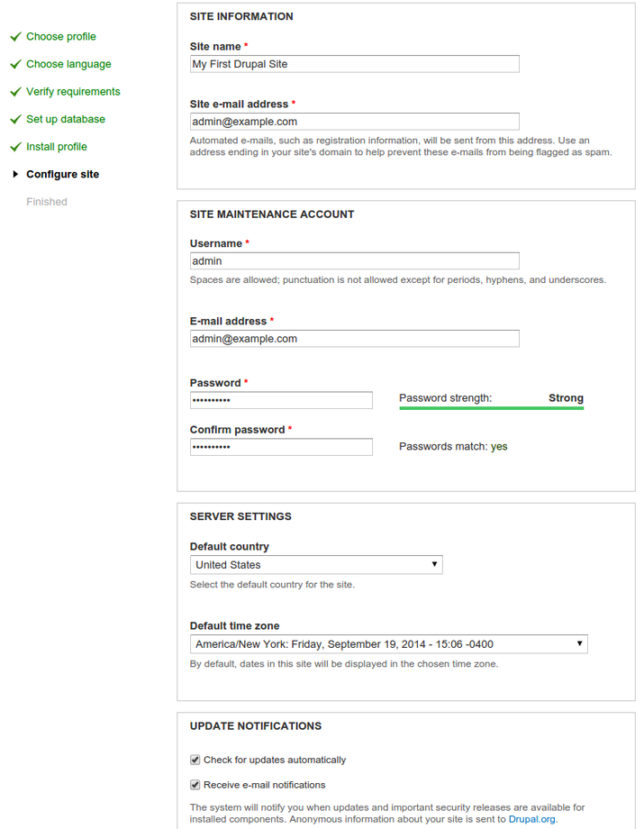Expand the Default time zone dropdown
The image size is (644, 829).
(x=389, y=644)
